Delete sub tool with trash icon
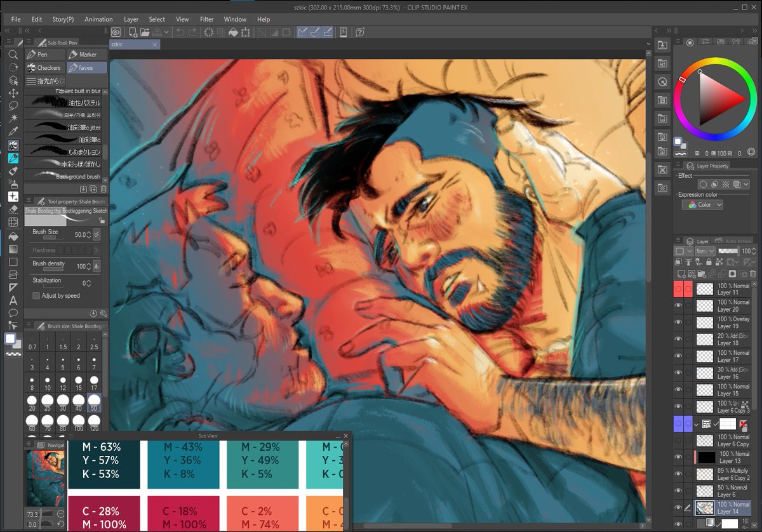 [103, 189]
